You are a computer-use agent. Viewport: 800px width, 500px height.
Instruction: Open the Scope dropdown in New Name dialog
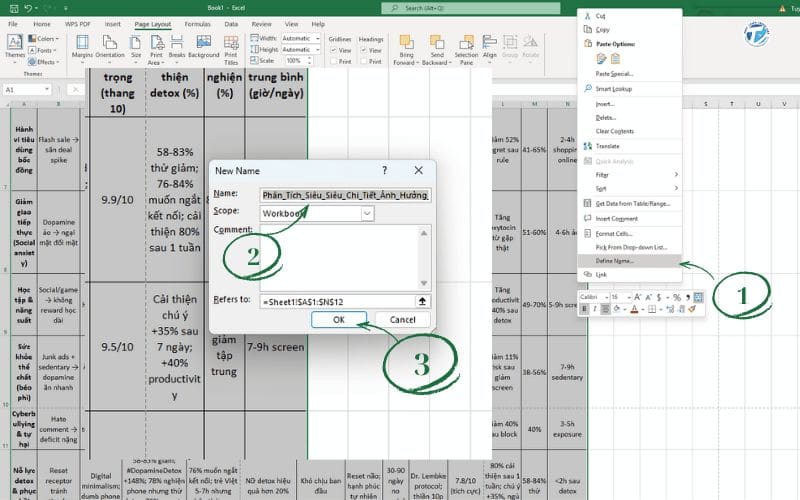[367, 213]
